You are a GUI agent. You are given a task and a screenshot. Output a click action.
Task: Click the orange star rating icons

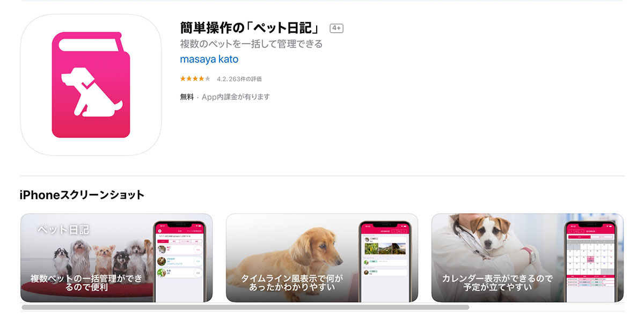point(195,79)
